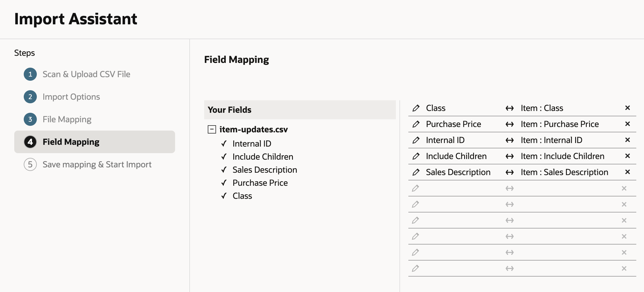644x292 pixels.
Task: Select Purchase Price in Your Fields list
Action: click(x=260, y=183)
